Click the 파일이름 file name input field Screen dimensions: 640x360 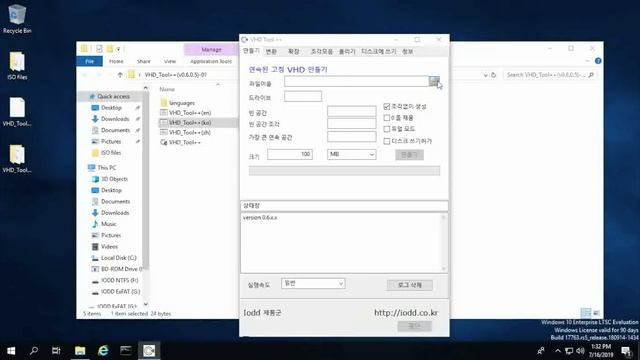tap(356, 81)
